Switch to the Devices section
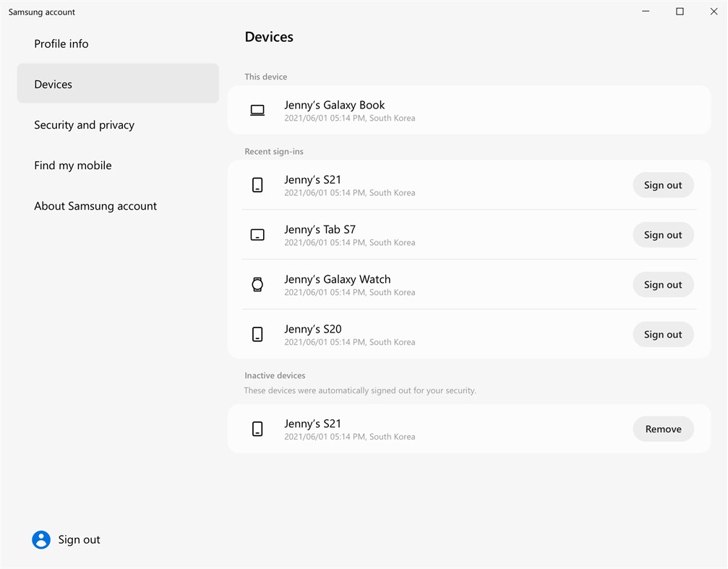 point(53,84)
